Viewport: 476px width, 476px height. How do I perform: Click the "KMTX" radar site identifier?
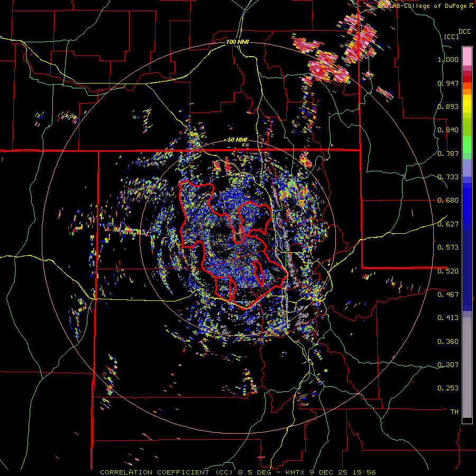click(x=296, y=472)
